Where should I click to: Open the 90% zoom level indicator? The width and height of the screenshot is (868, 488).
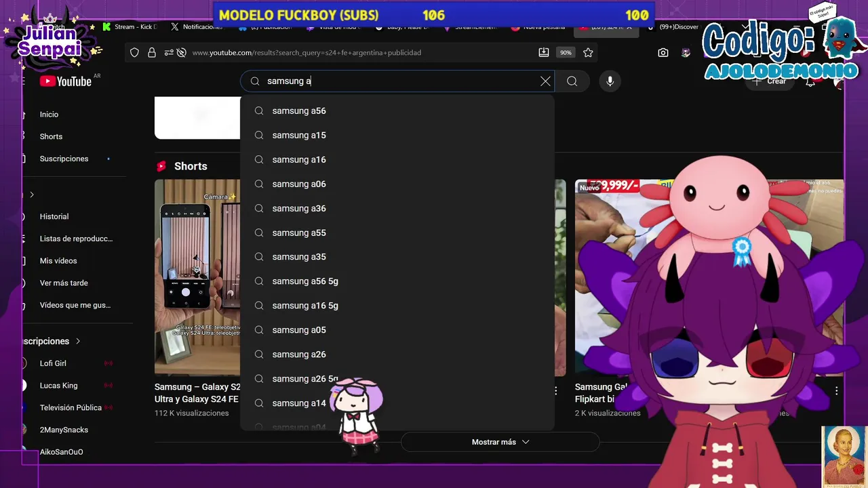coord(566,53)
